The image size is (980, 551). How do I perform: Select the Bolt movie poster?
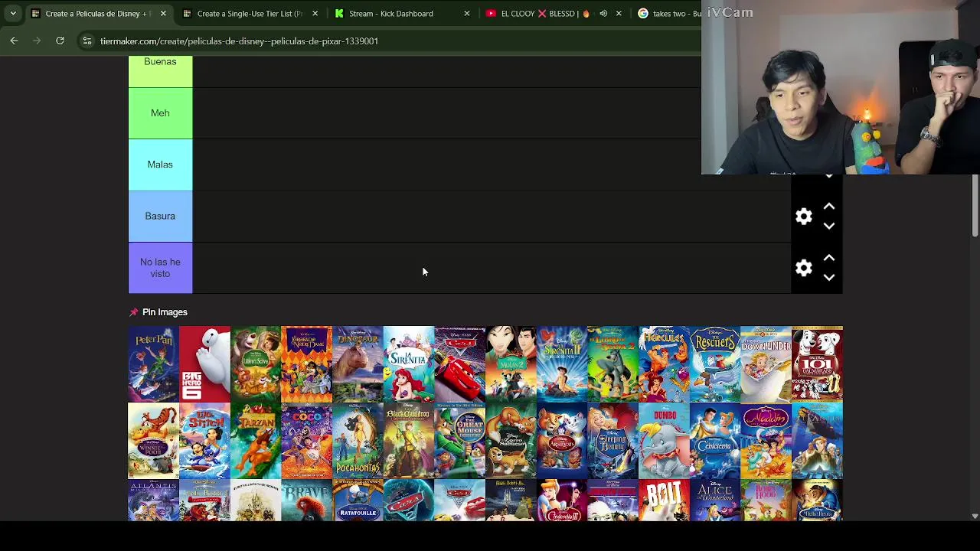click(664, 500)
